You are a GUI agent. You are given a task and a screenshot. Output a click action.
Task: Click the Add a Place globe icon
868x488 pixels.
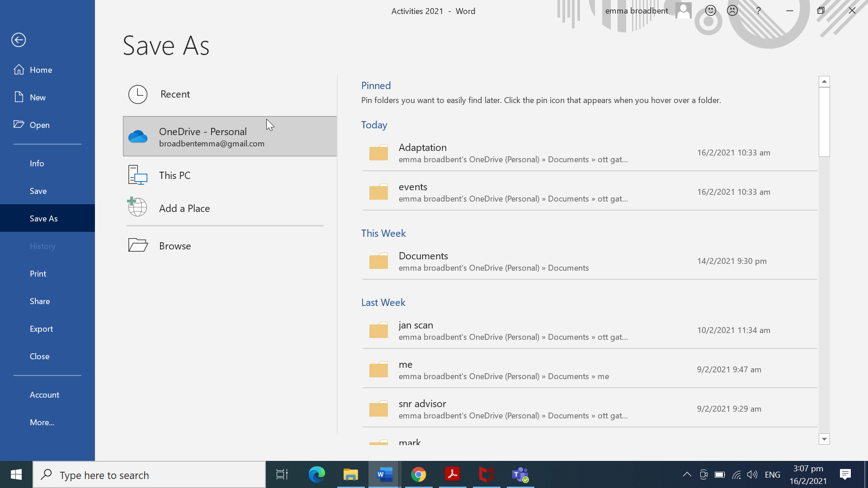[x=137, y=207]
